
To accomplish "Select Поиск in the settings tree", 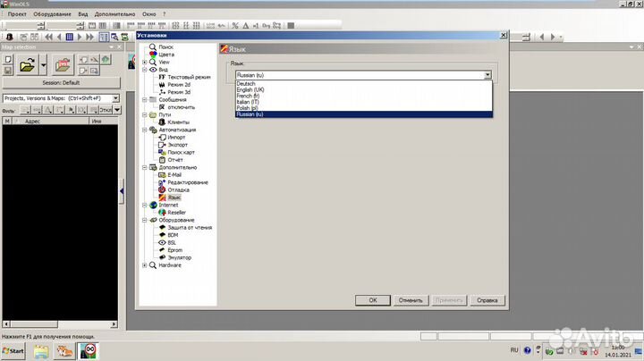I will click(x=166, y=46).
